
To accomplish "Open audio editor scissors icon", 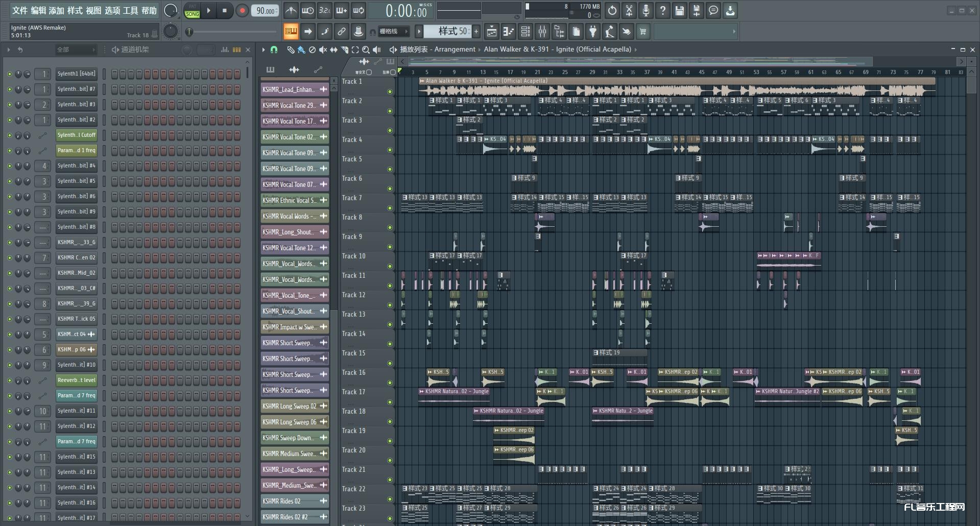I will tap(629, 10).
